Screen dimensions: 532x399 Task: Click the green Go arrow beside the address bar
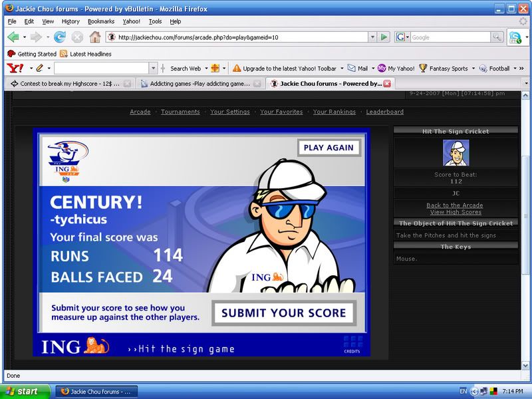(384, 37)
